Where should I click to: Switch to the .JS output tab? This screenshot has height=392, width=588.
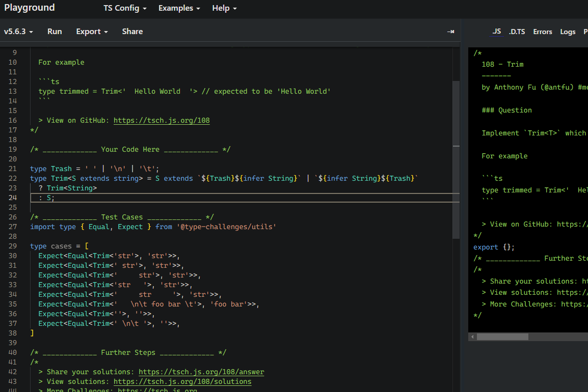496,32
